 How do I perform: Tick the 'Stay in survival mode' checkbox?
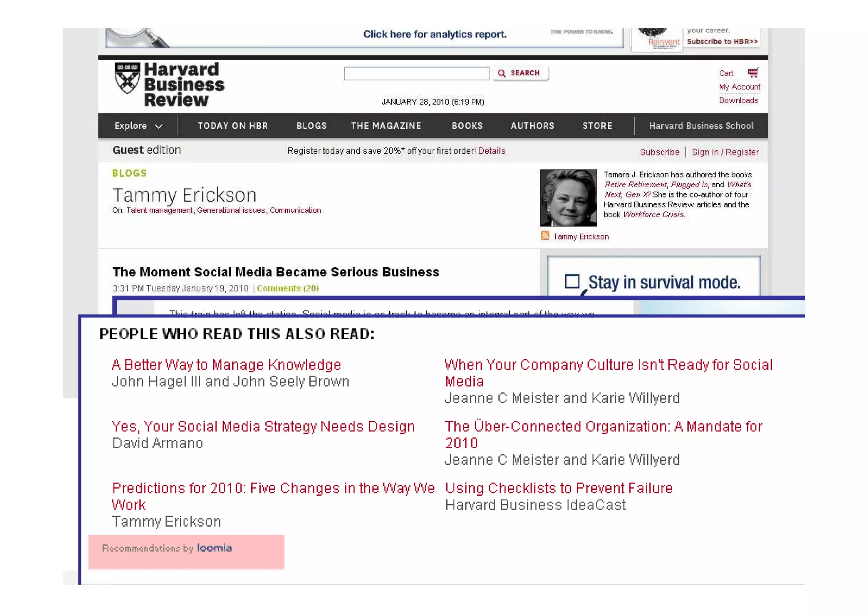[x=572, y=281]
